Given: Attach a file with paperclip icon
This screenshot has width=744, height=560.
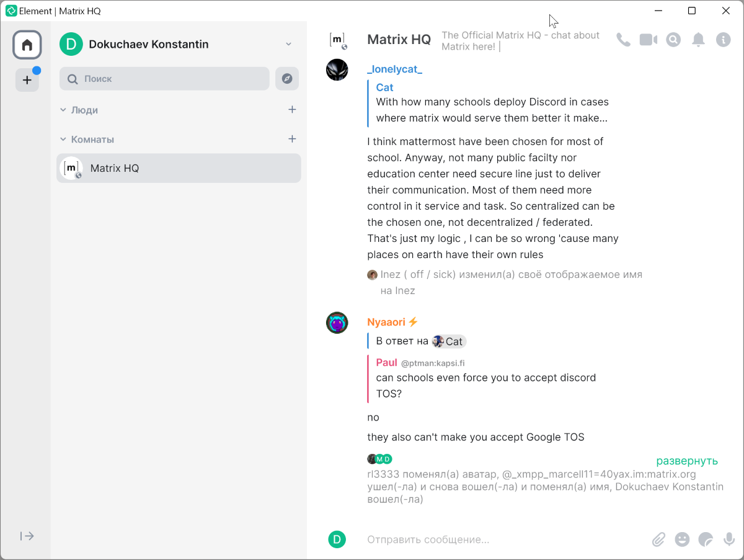Looking at the screenshot, I should pos(658,540).
